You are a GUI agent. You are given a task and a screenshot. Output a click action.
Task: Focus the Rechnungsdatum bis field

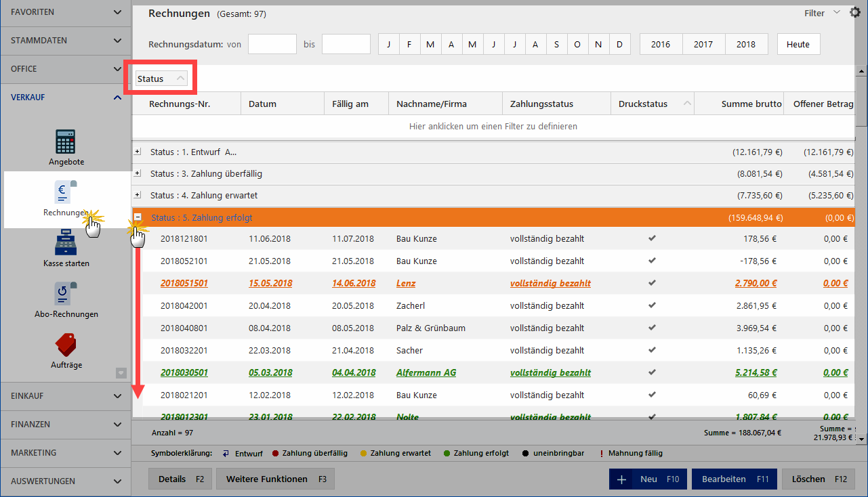pos(346,45)
